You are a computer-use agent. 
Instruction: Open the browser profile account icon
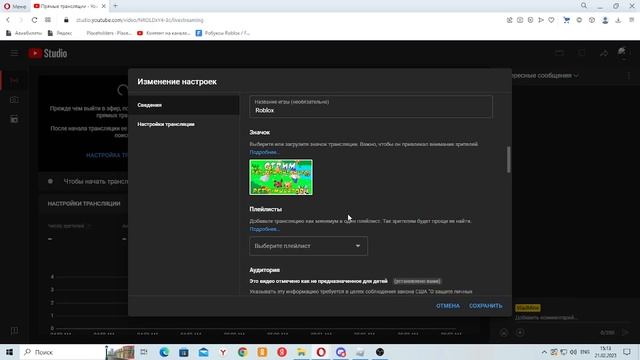605,20
